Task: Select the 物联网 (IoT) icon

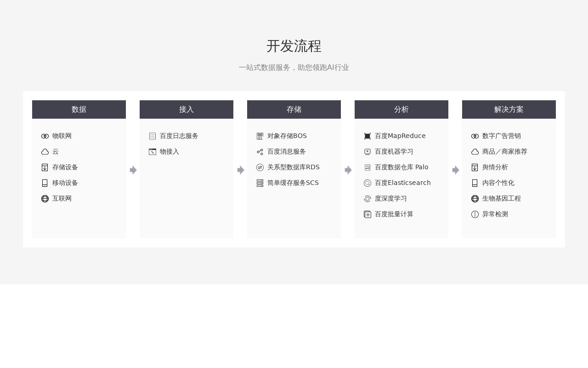Action: (45, 136)
